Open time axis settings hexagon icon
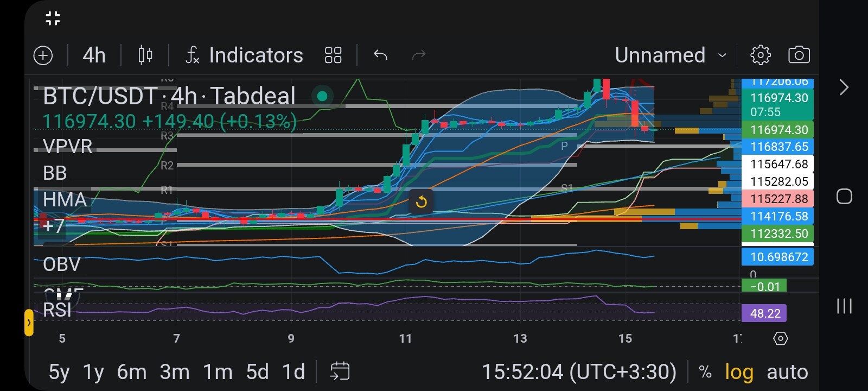The image size is (868, 391). click(x=780, y=338)
